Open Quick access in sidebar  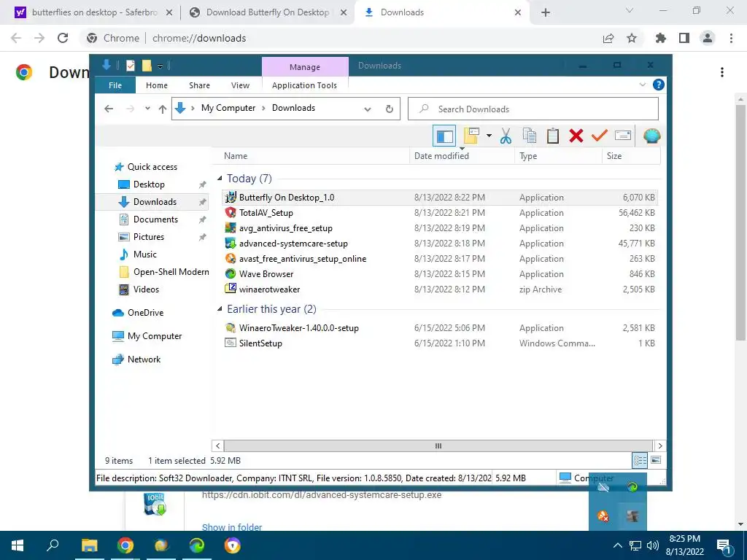pos(152,167)
